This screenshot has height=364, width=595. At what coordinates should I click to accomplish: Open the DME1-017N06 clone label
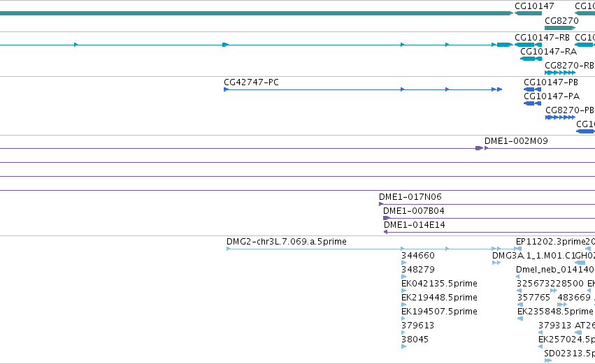pyautogui.click(x=410, y=197)
